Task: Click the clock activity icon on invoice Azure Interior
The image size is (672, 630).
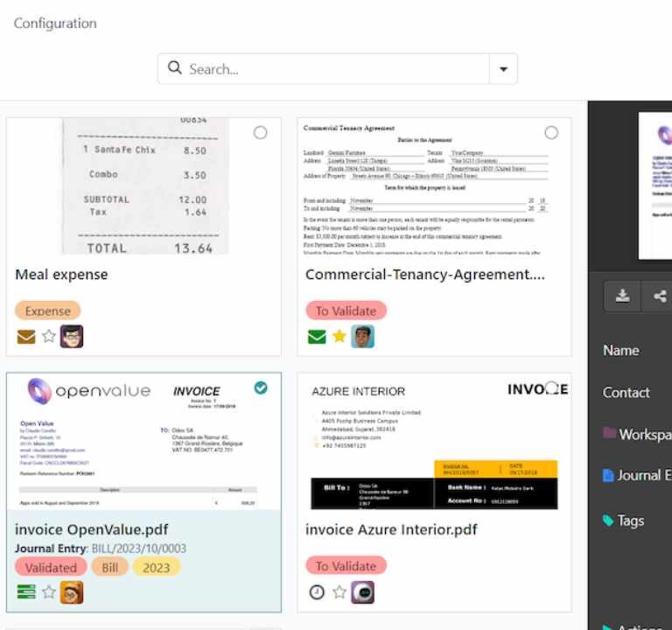Action: pos(317,592)
